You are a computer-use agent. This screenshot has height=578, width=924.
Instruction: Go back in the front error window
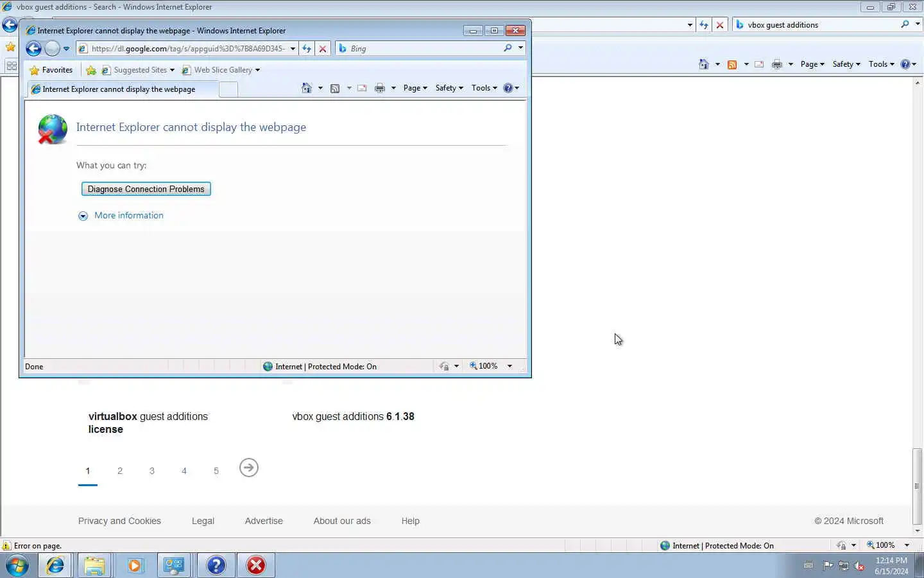click(x=34, y=48)
